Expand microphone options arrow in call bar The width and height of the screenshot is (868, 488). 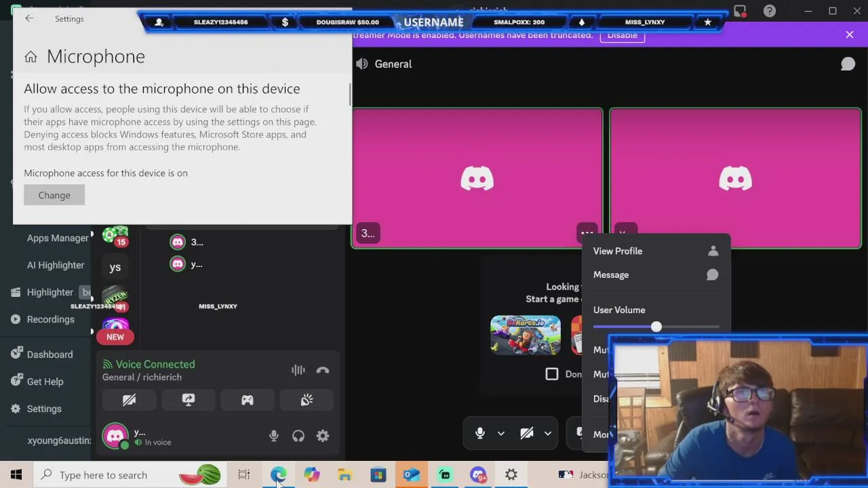501,433
